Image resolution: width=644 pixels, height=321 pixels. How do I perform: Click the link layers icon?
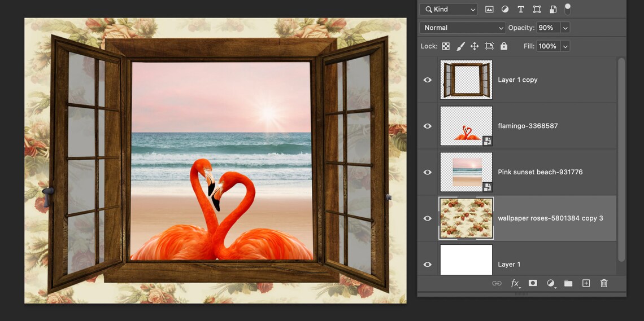click(x=497, y=283)
